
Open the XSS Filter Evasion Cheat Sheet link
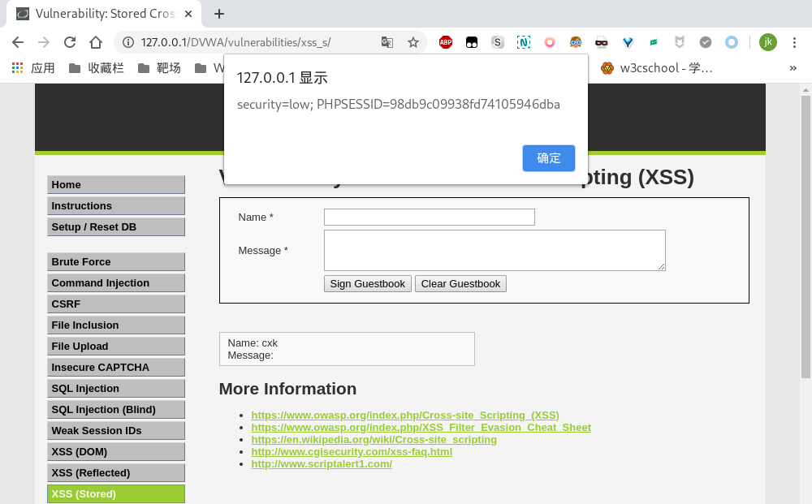tap(421, 428)
